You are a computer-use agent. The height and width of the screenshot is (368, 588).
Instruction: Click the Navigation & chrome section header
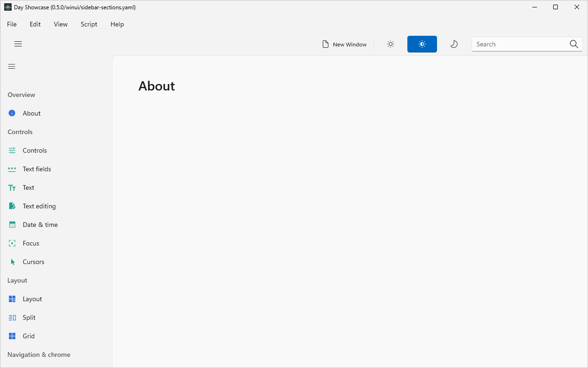(x=39, y=355)
